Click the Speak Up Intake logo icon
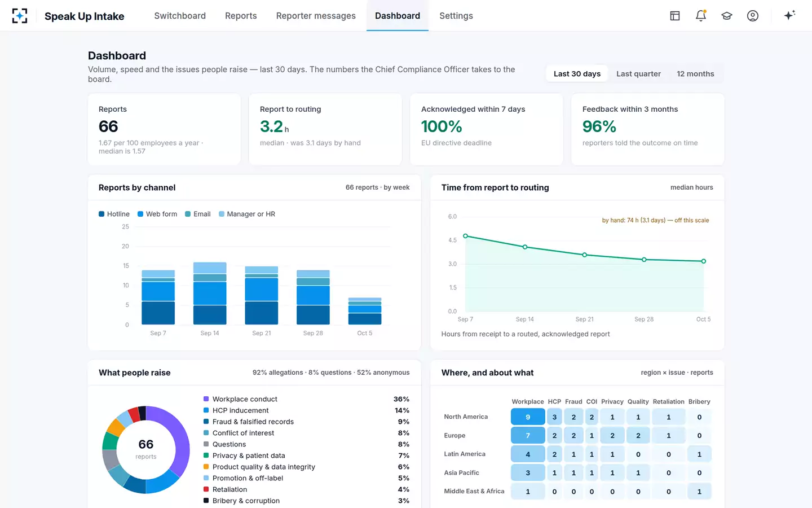Viewport: 812px width, 508px height. tap(20, 16)
